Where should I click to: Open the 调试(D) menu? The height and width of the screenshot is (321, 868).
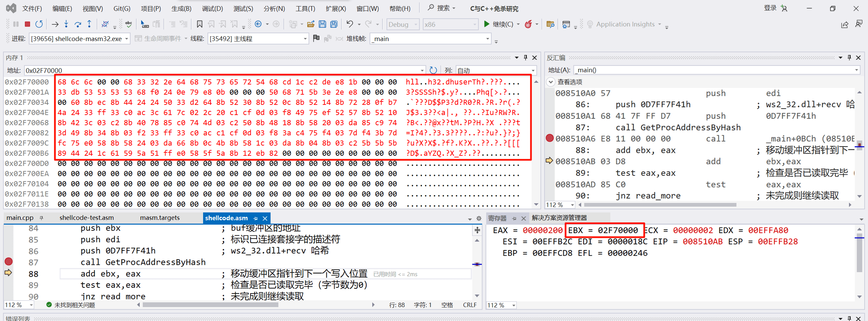click(x=212, y=8)
